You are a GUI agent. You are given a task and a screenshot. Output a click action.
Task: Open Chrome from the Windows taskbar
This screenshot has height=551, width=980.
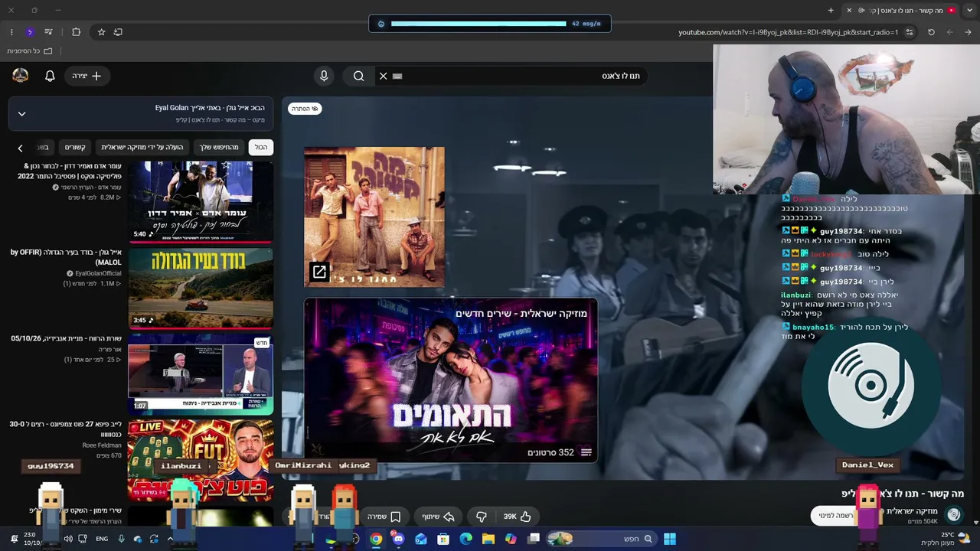[x=376, y=539]
